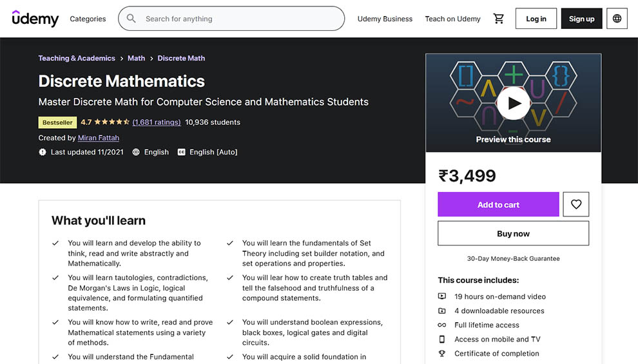Open Udemy Business link
This screenshot has height=364, width=638.
385,19
